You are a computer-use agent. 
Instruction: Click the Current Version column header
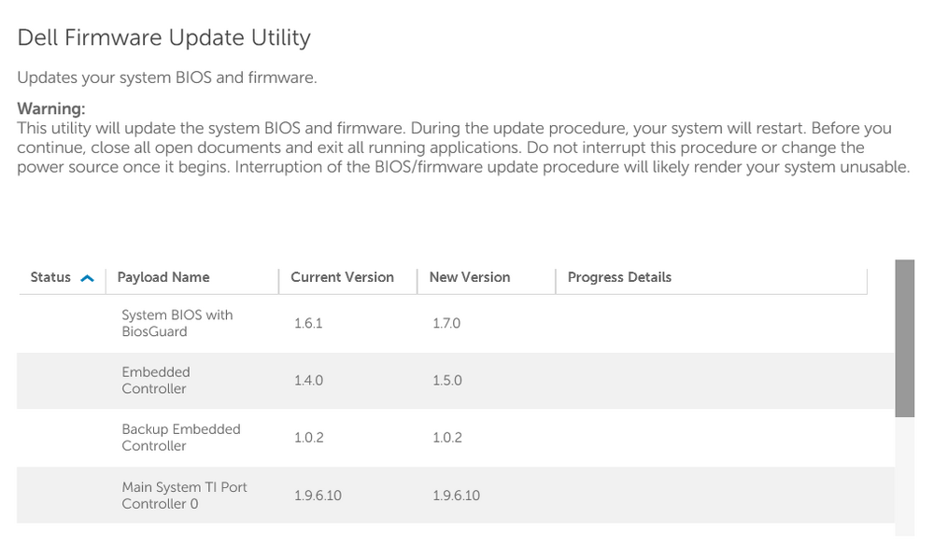(x=342, y=277)
